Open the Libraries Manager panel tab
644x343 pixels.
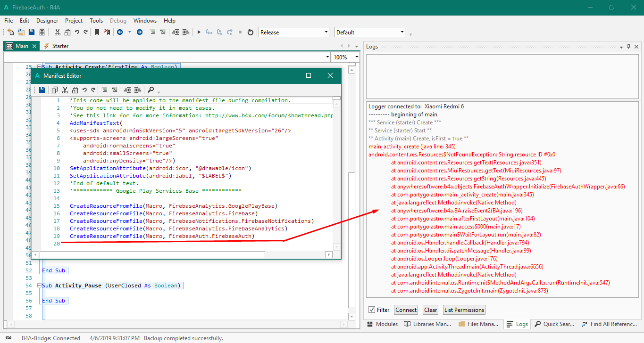tap(428, 324)
